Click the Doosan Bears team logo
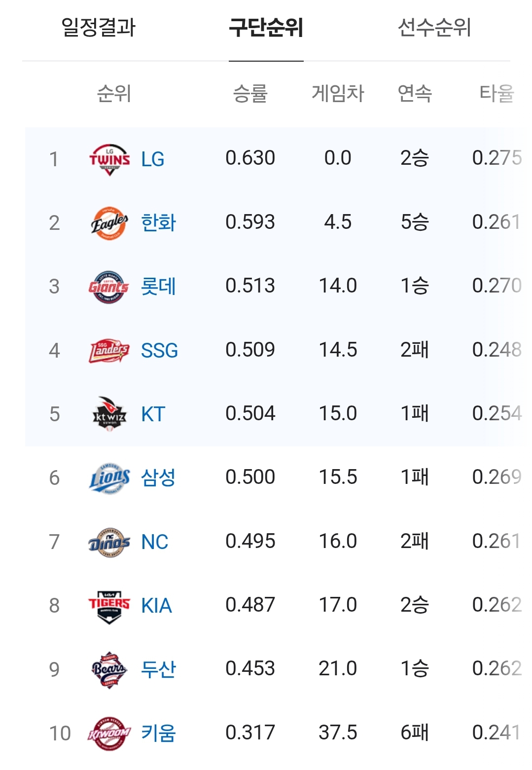The width and height of the screenshot is (532, 770). click(109, 669)
